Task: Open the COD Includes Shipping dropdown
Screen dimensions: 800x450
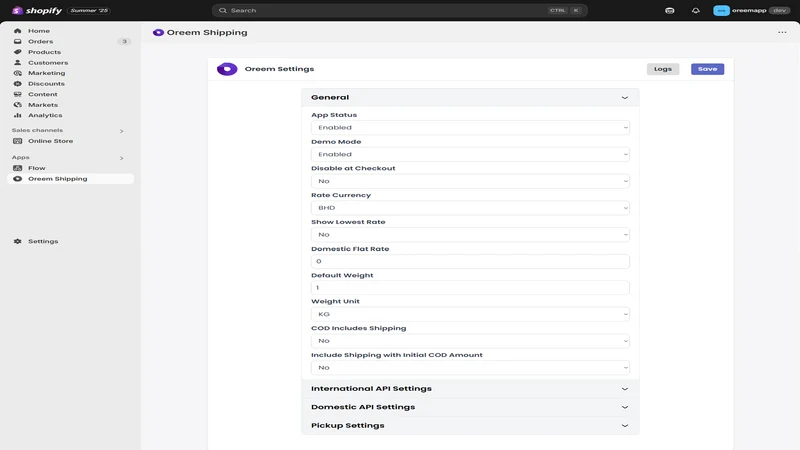Action: click(470, 341)
